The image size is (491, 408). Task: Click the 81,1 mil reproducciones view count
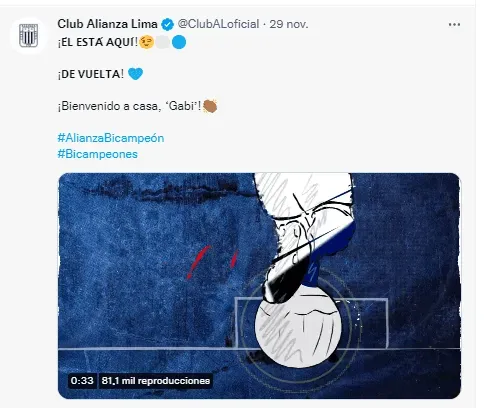[156, 381]
